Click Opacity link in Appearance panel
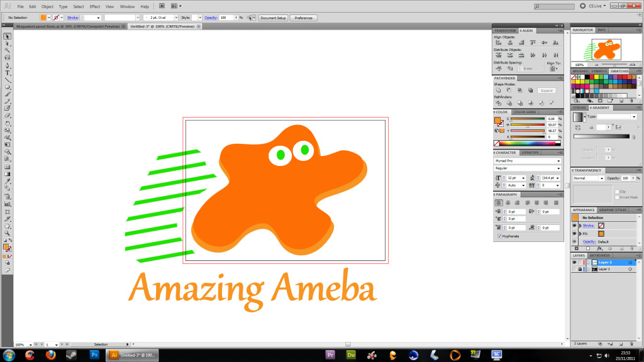The height and width of the screenshot is (362, 644). [x=589, y=242]
